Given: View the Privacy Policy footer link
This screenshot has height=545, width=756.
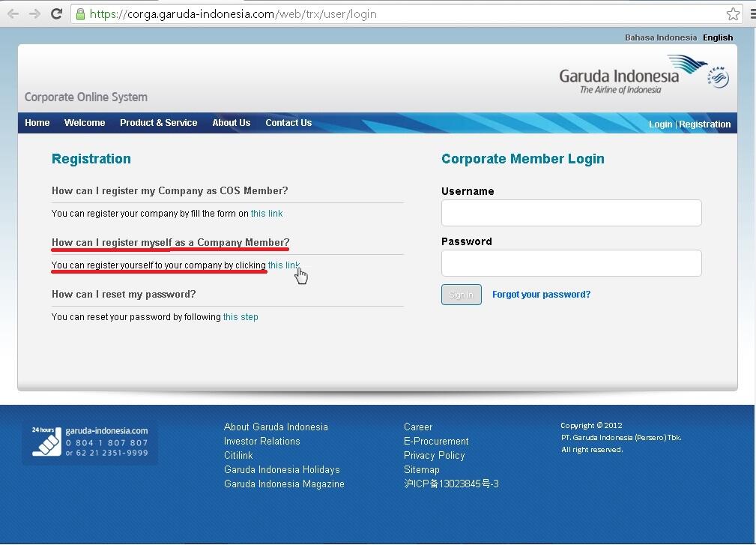Looking at the screenshot, I should 435,455.
